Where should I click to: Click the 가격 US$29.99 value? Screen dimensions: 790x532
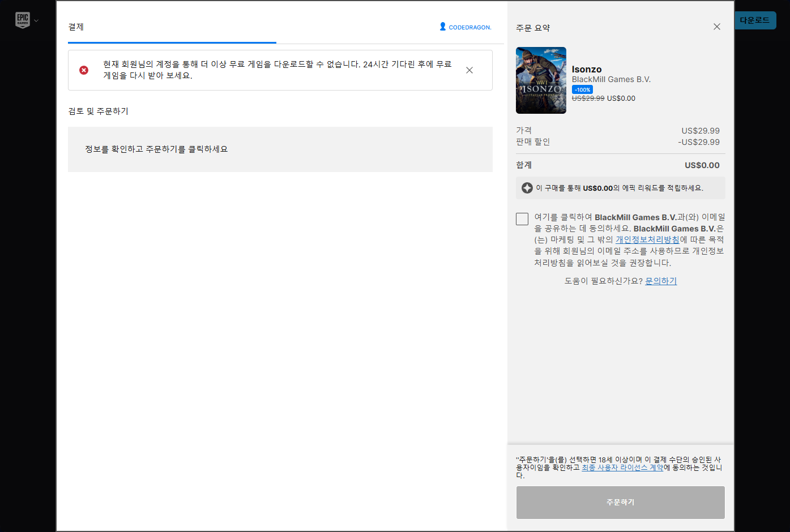click(701, 131)
